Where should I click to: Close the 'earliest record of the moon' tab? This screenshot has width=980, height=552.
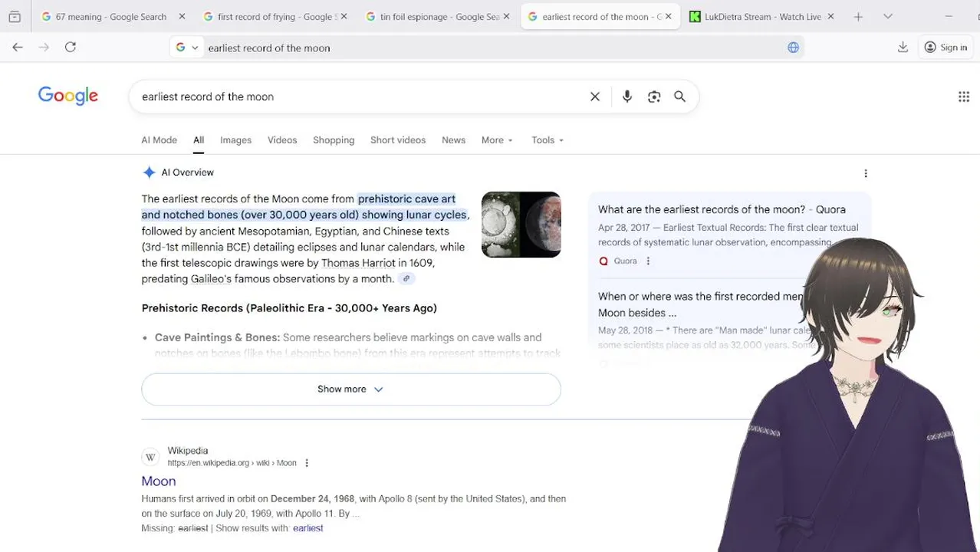(669, 16)
